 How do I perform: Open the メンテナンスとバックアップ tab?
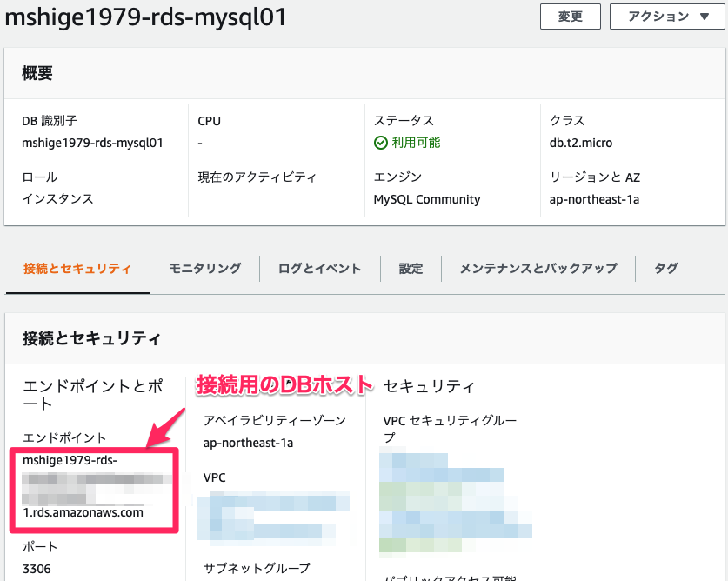coord(540,269)
